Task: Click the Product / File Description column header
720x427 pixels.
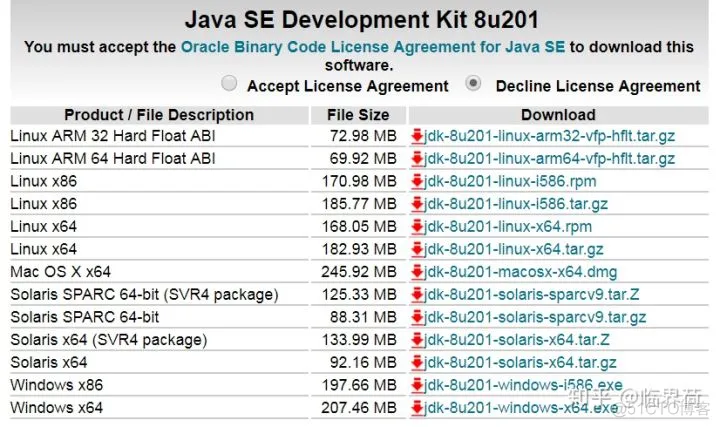Action: (x=159, y=115)
